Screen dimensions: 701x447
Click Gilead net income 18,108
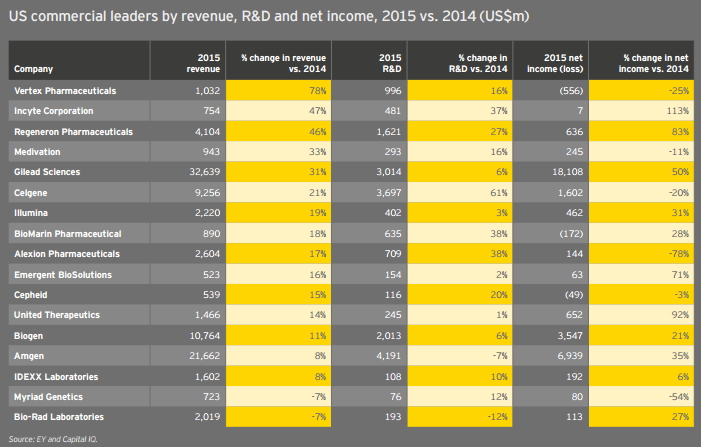tap(568, 172)
